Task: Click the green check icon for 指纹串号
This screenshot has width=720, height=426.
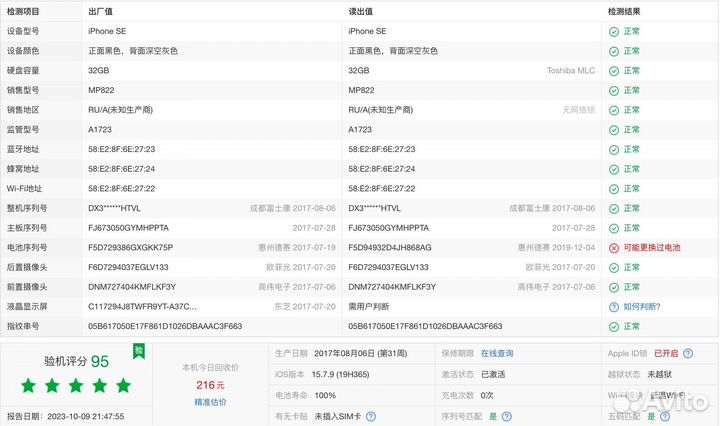Action: click(x=614, y=327)
